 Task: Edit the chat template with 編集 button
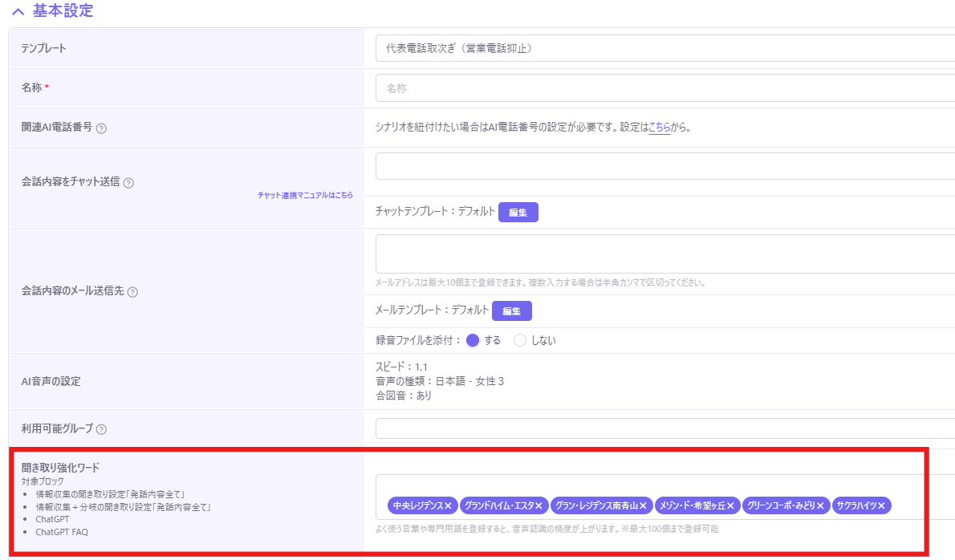[518, 213]
